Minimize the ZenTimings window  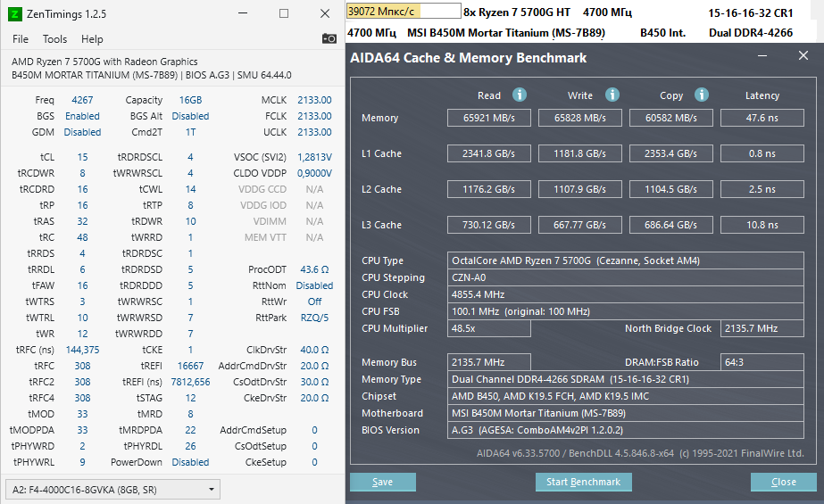243,13
